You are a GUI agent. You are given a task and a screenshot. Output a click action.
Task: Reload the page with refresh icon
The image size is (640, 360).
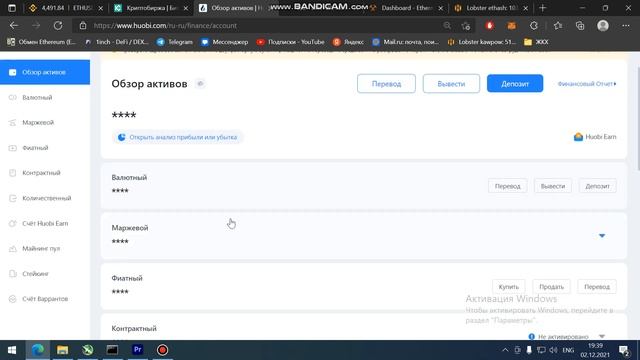(x=58, y=26)
